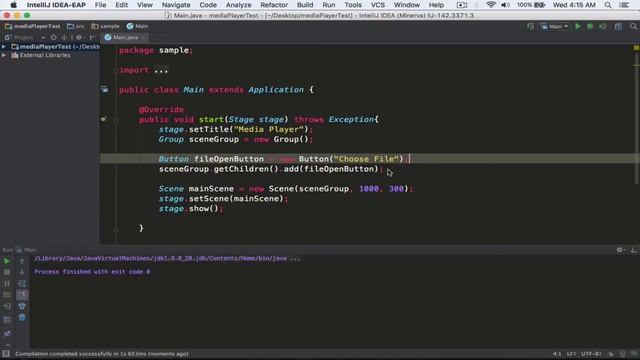This screenshot has height=360, width=640.
Task: Run Main with the toolbar play button
Action: 578,26
